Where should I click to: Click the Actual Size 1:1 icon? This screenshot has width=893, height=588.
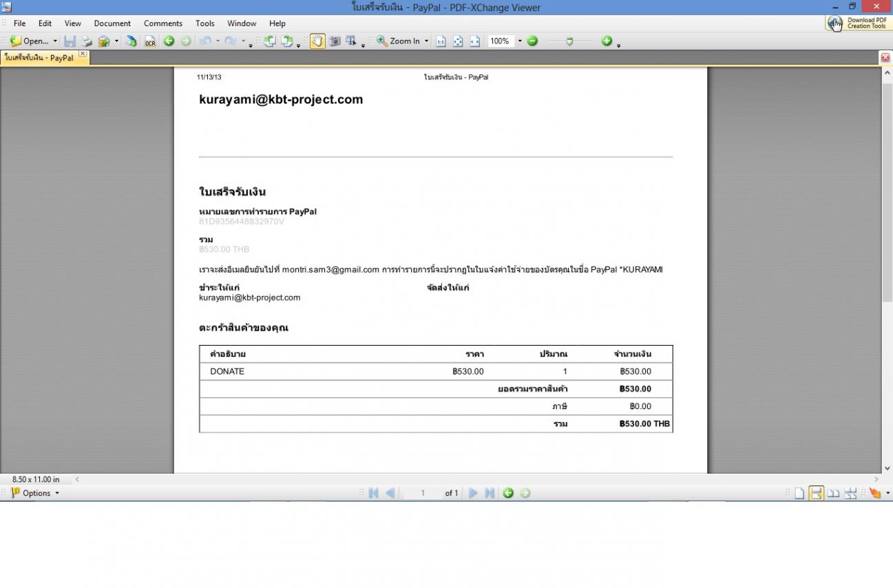point(441,41)
